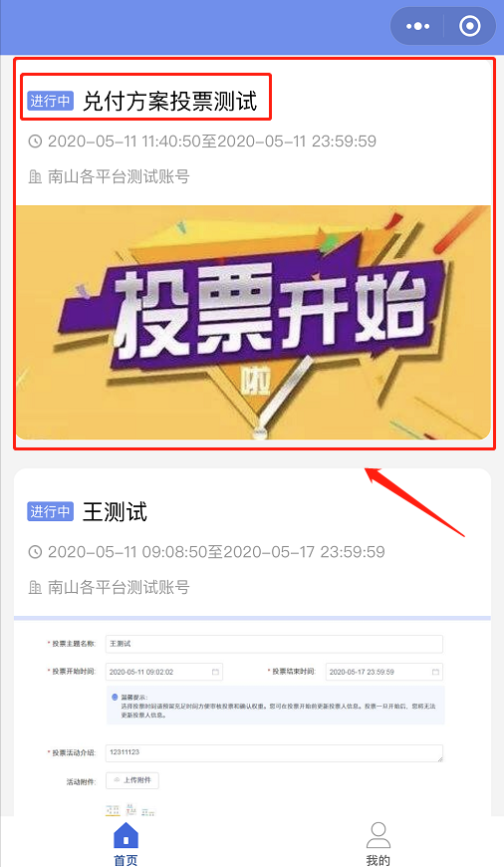Tap the 进行中 badge beside 王测试
504x867 pixels.
(x=50, y=511)
